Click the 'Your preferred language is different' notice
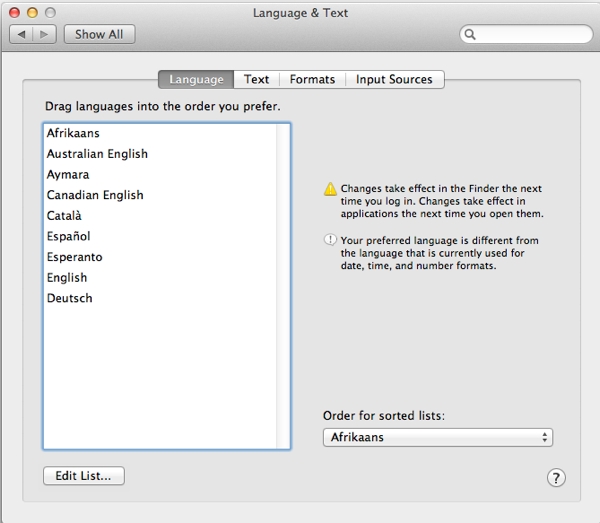This screenshot has width=600, height=523. [x=440, y=253]
